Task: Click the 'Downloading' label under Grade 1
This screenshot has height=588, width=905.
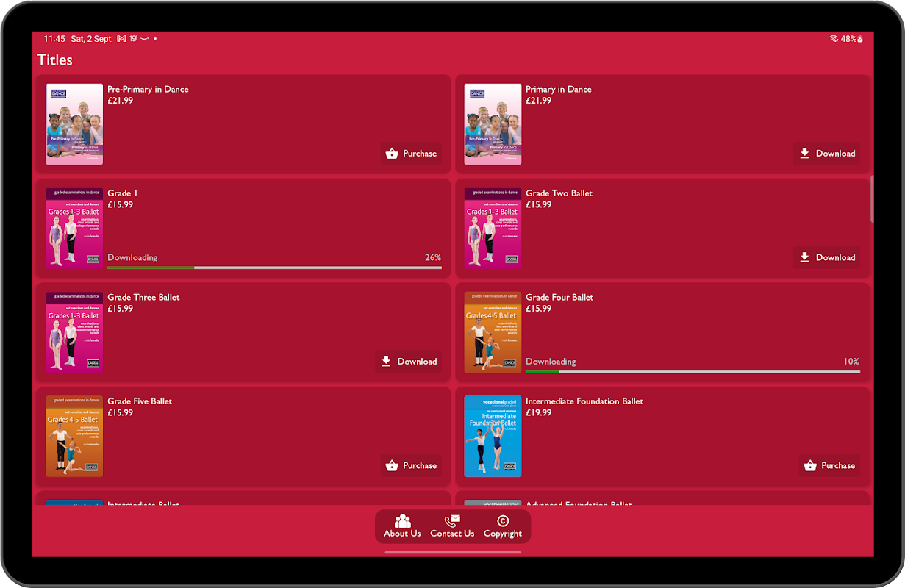Action: (132, 258)
